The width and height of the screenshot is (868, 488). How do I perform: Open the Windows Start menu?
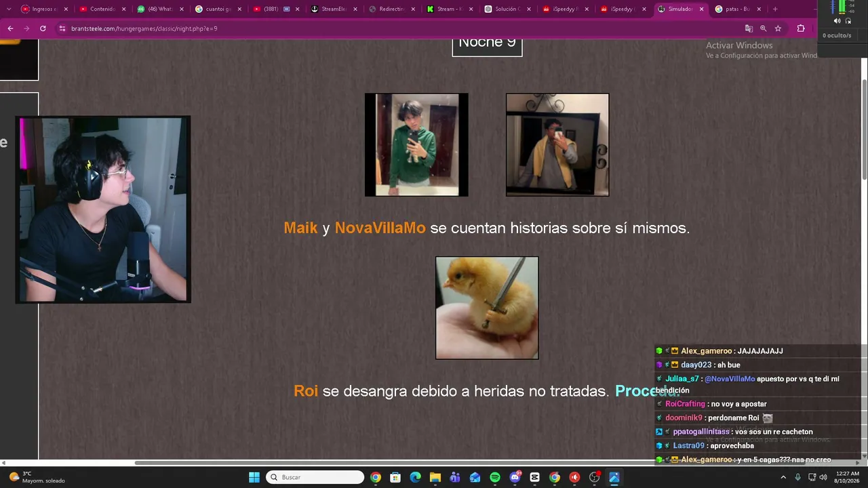tap(254, 477)
